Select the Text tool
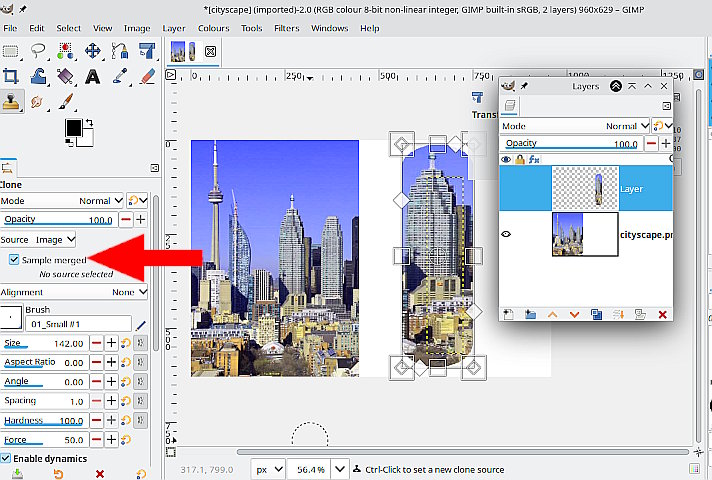This screenshot has height=480, width=712. tap(93, 76)
